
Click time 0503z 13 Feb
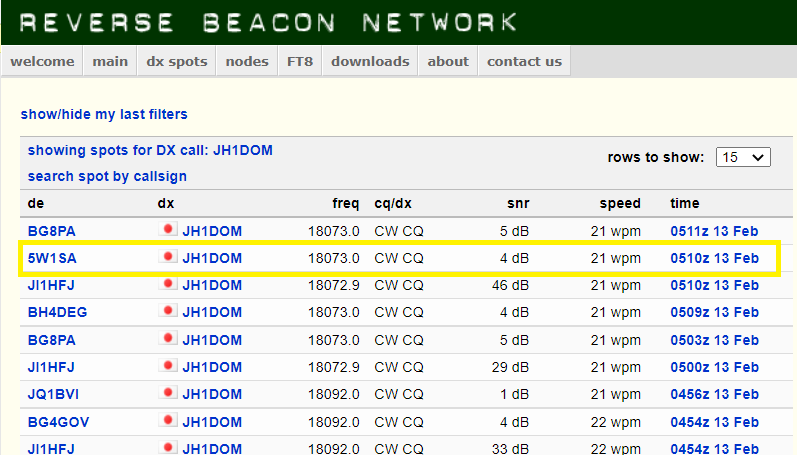(714, 340)
